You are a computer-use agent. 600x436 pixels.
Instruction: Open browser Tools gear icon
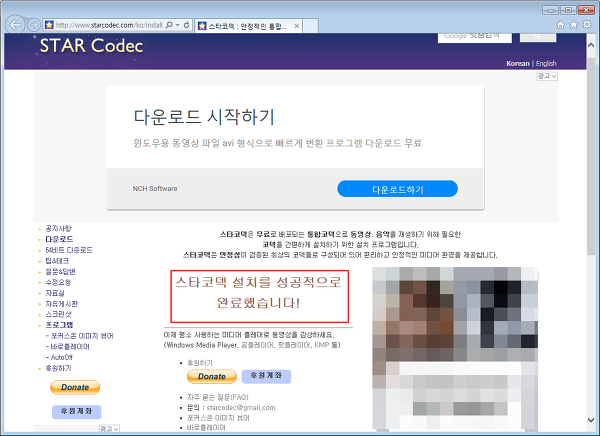[587, 24]
